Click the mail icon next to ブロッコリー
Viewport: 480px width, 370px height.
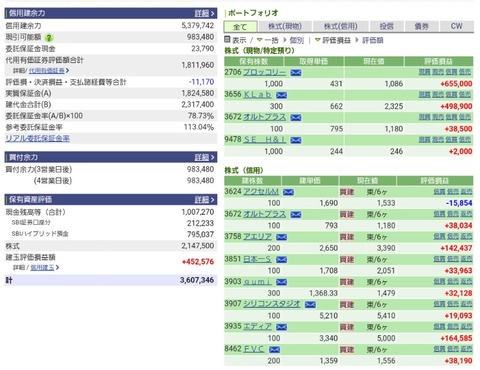tap(295, 73)
